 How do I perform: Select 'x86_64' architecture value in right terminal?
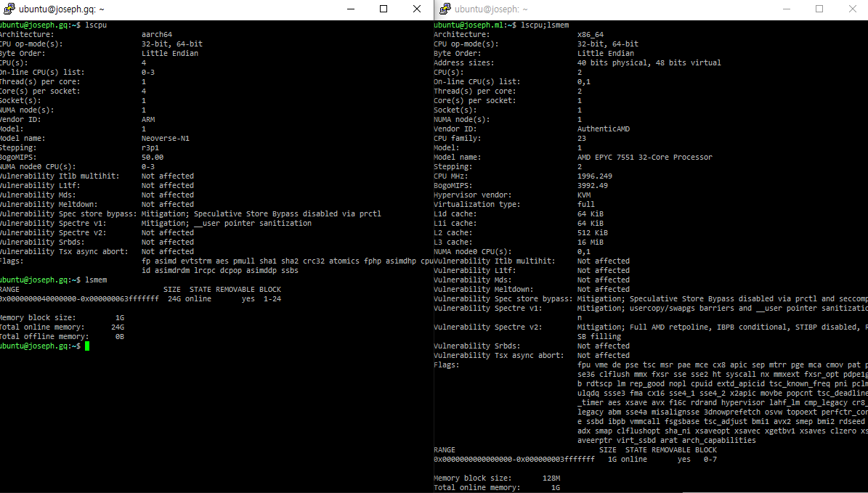[590, 34]
